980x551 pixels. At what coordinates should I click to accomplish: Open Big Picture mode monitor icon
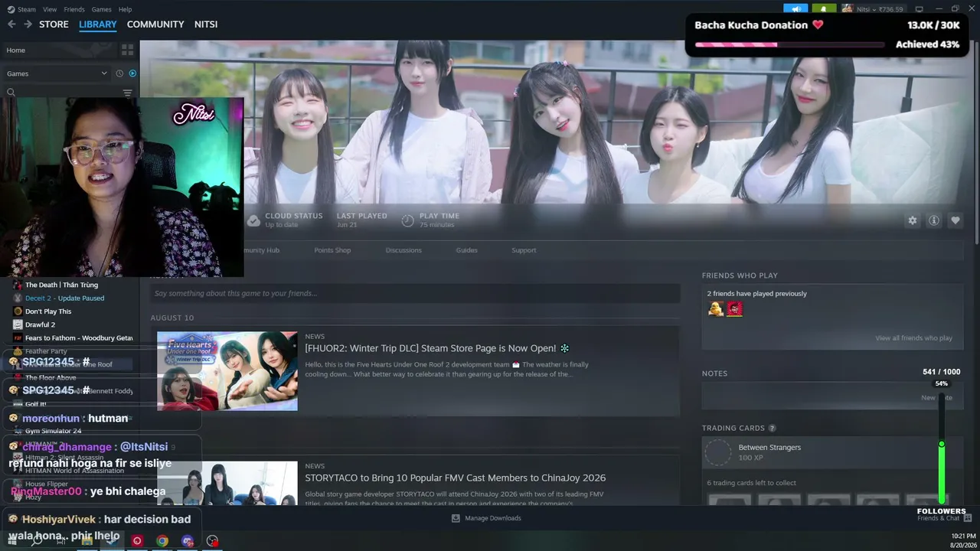919,9
